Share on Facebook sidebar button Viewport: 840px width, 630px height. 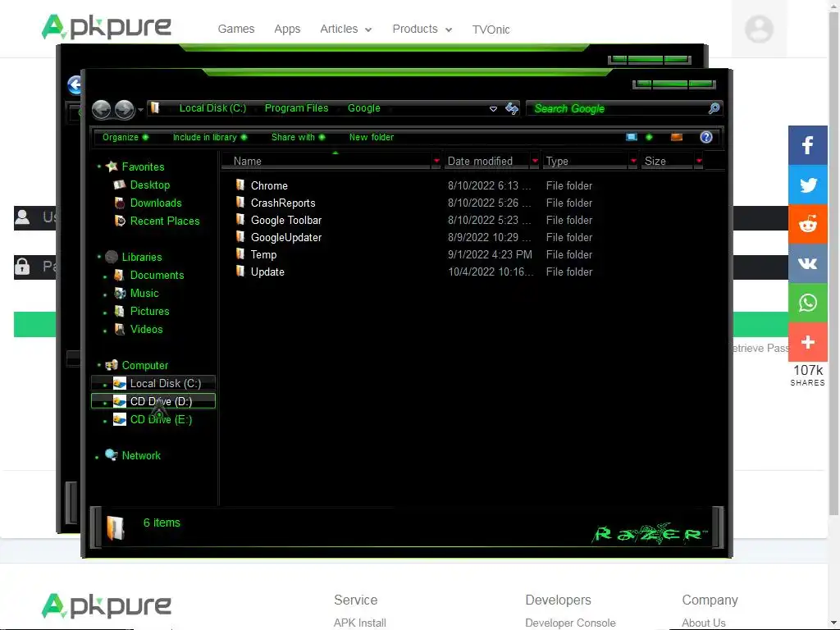tap(808, 145)
